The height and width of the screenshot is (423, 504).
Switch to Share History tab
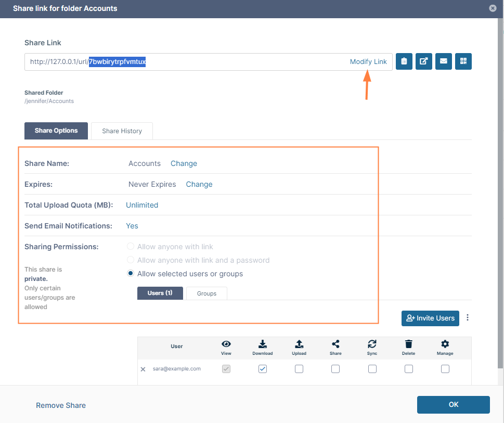pyautogui.click(x=122, y=131)
